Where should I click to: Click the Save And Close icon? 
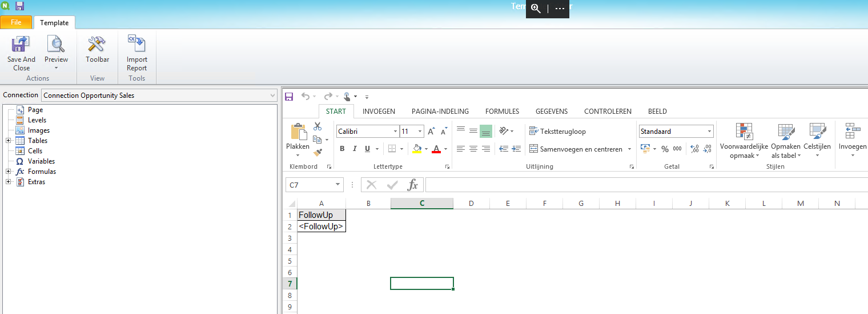[x=21, y=45]
